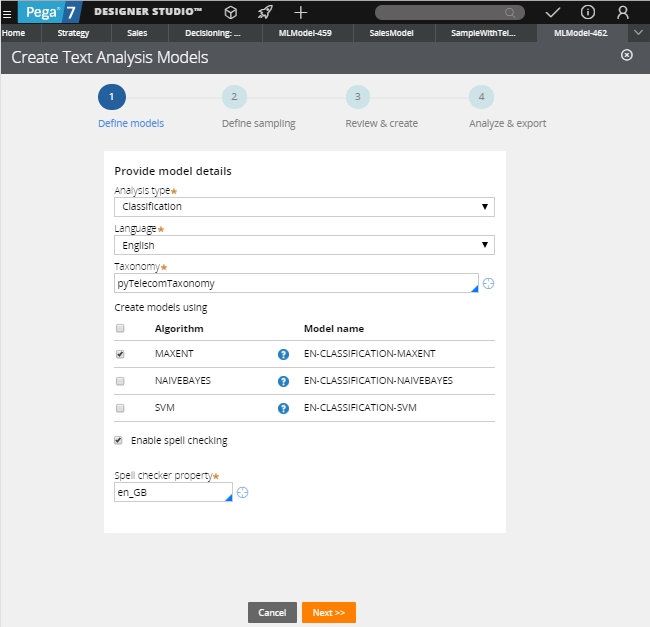Uncheck the MAXENT algorithm checkbox

(120, 354)
